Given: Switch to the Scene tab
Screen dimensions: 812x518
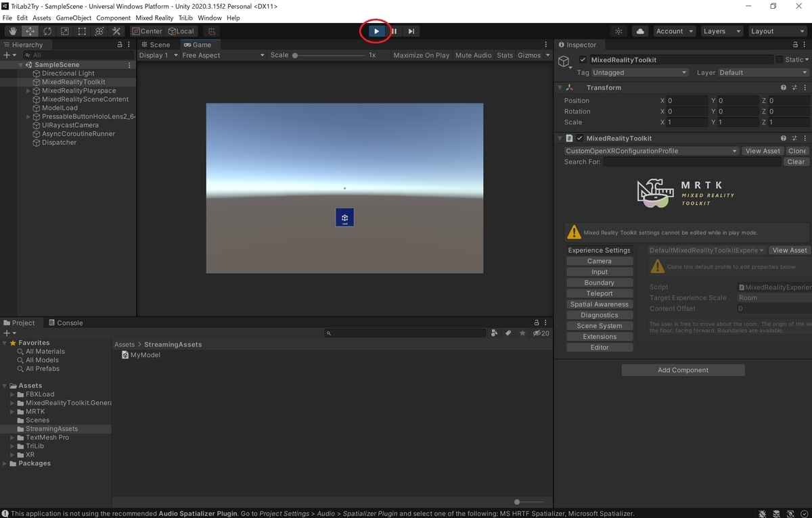Looking at the screenshot, I should [156, 45].
